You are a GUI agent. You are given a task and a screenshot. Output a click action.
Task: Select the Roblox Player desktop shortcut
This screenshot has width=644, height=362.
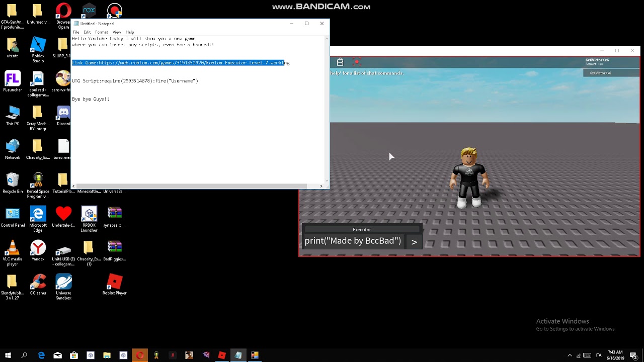(115, 284)
